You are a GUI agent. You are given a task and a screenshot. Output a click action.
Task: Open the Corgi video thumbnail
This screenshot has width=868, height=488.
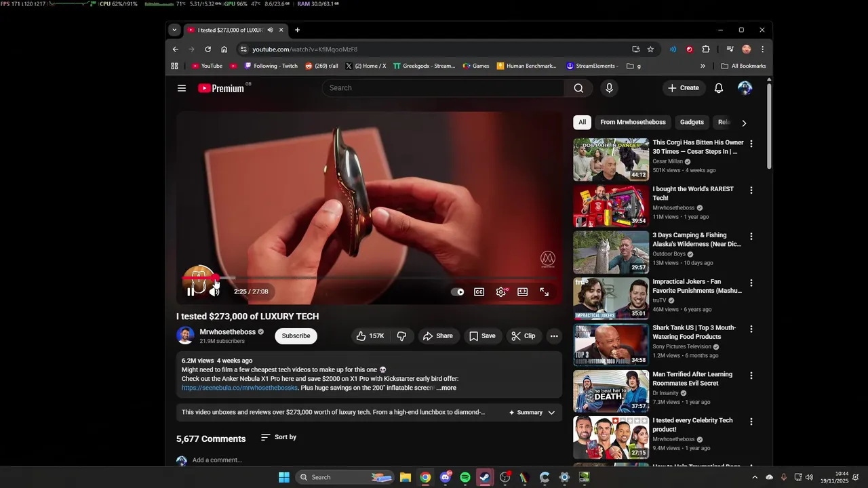(x=611, y=160)
